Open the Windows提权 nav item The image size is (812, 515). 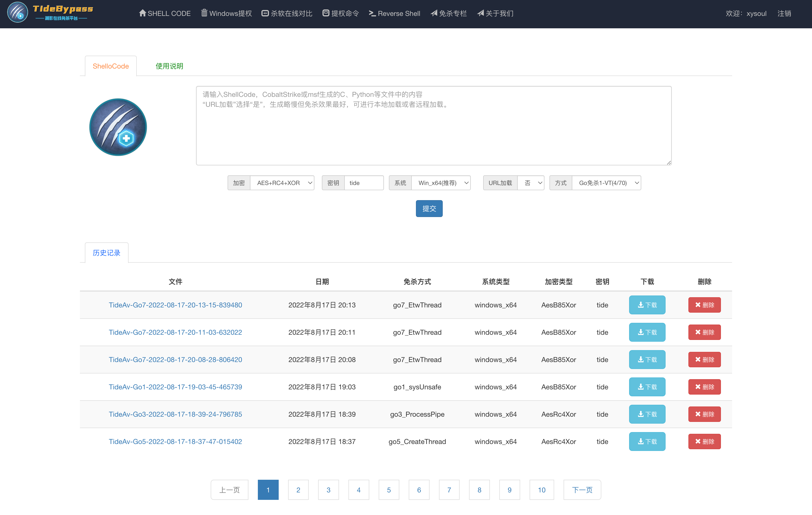(226, 13)
